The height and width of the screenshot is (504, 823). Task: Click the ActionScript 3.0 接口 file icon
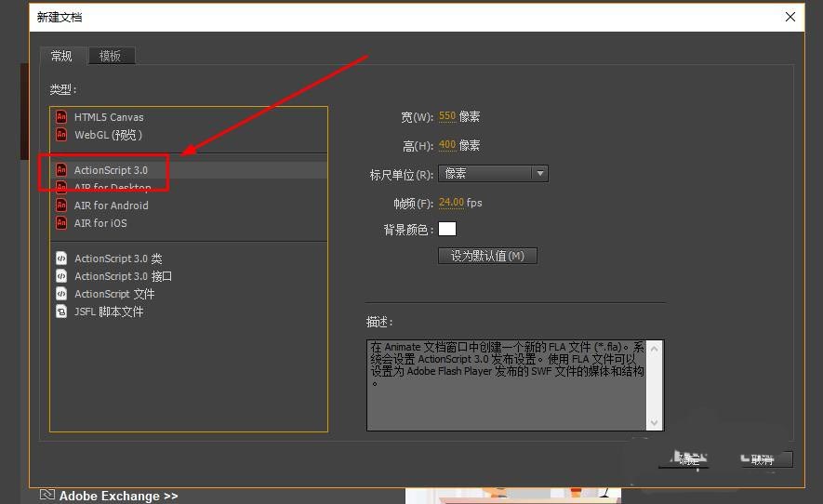tap(61, 275)
